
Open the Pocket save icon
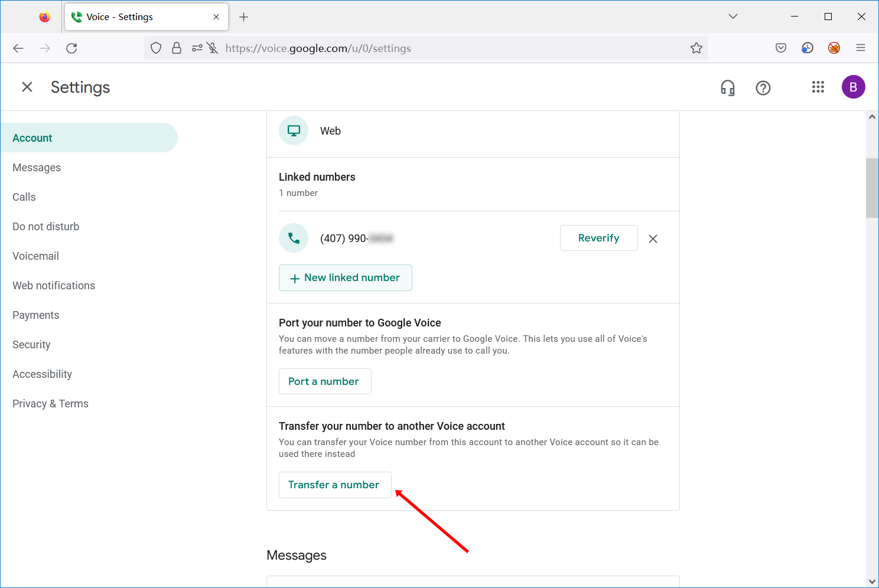pos(781,48)
